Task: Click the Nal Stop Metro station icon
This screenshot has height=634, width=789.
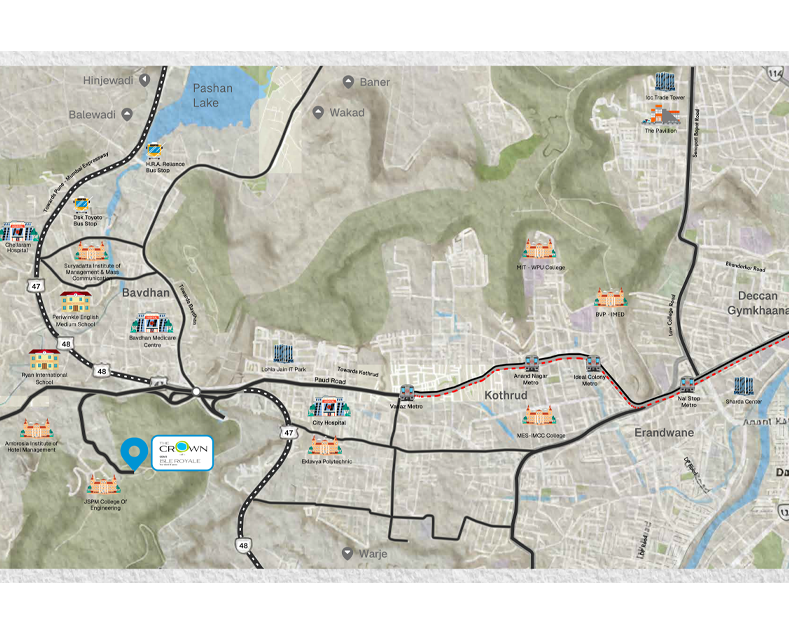Action: point(687,384)
